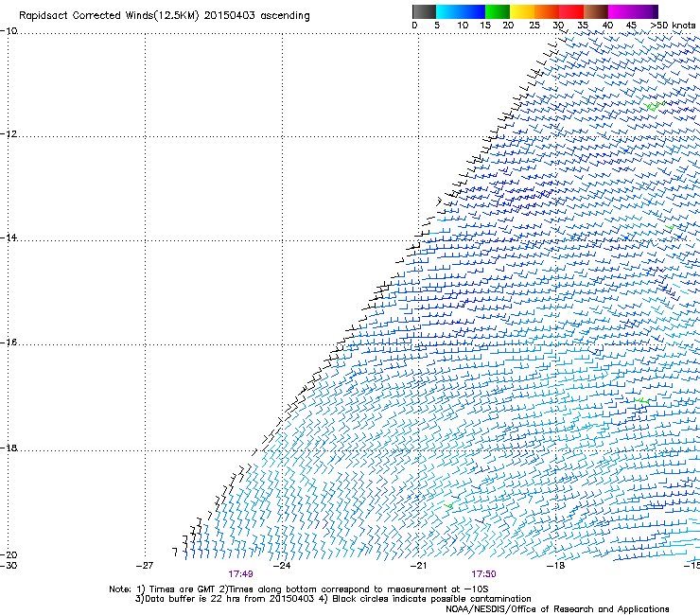Click the 'Times are GMT' note line

tap(298, 589)
